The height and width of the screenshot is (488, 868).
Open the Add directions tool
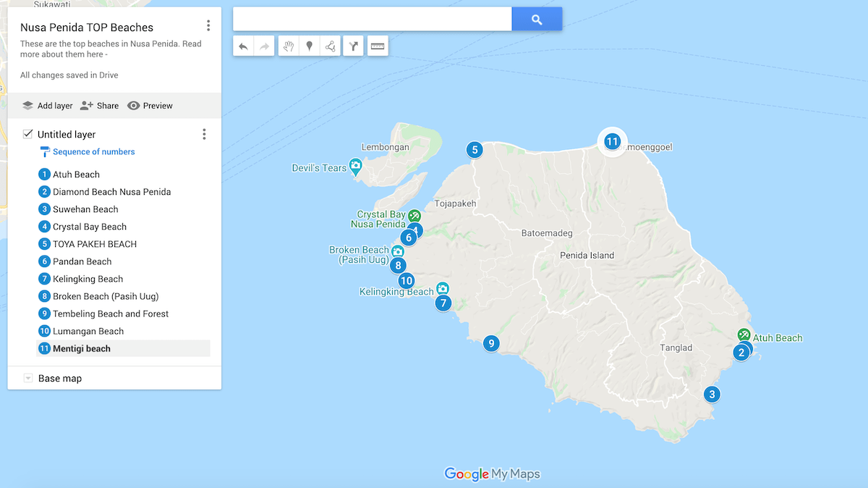tap(352, 46)
